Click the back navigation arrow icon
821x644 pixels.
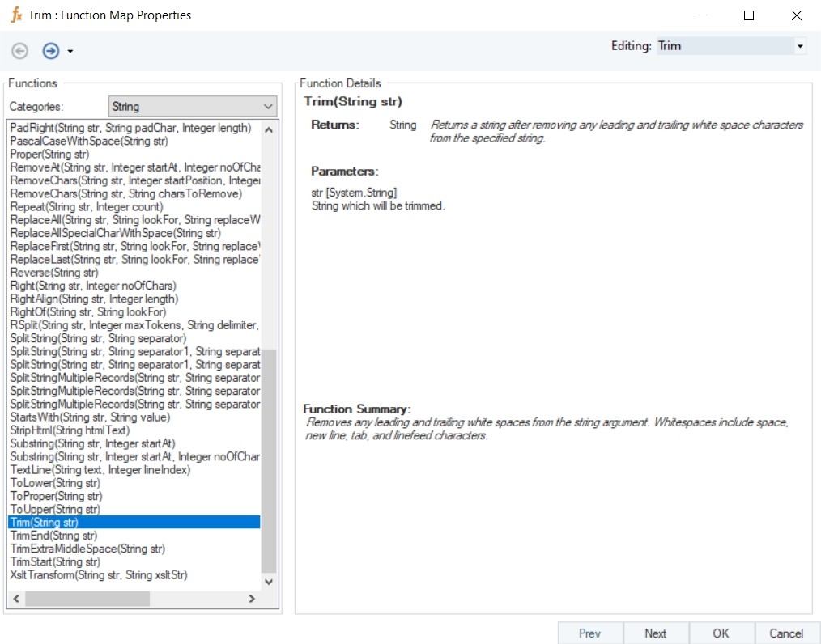[x=19, y=51]
